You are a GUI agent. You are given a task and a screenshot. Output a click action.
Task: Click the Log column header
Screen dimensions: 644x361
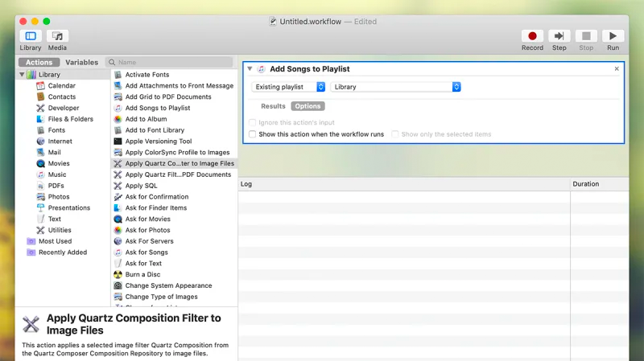tap(404, 184)
